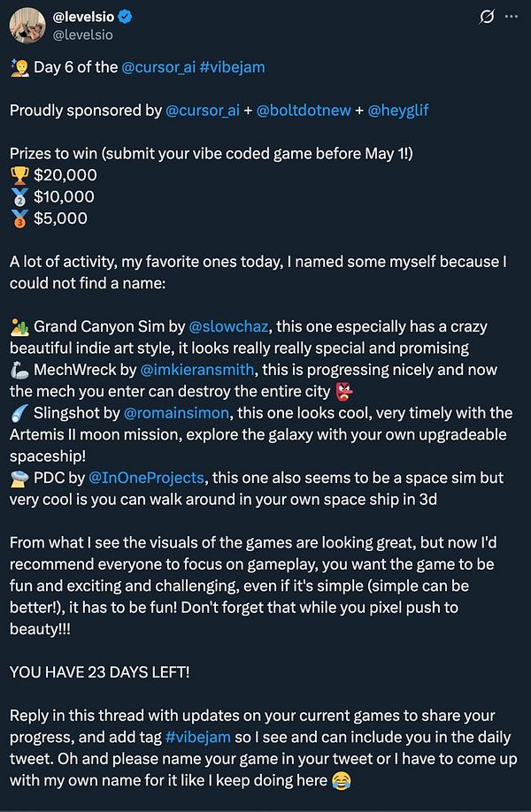Click the bronze medal emoji beside $5,000

tap(19, 218)
